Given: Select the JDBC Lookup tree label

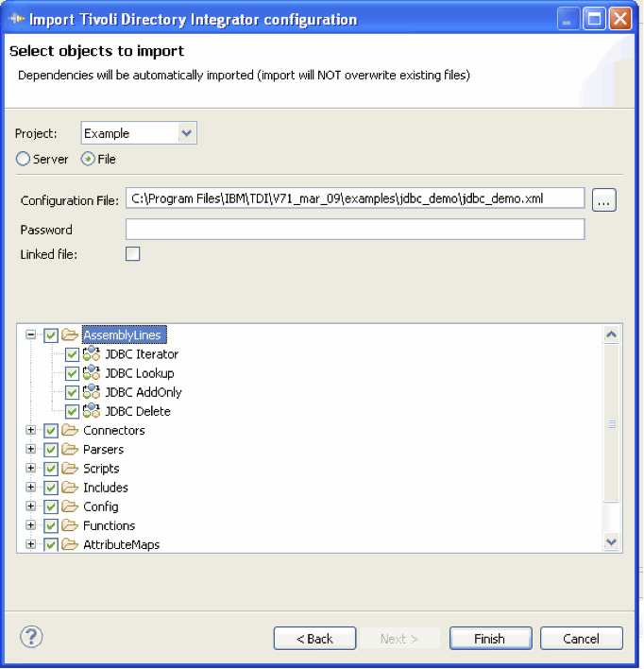Looking at the screenshot, I should pyautogui.click(x=140, y=373).
